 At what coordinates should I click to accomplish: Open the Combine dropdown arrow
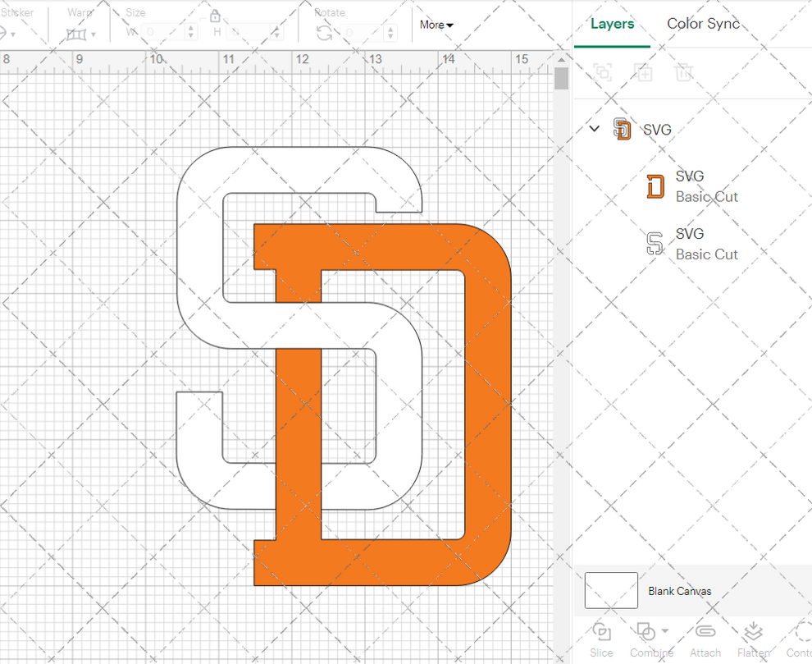[664, 631]
